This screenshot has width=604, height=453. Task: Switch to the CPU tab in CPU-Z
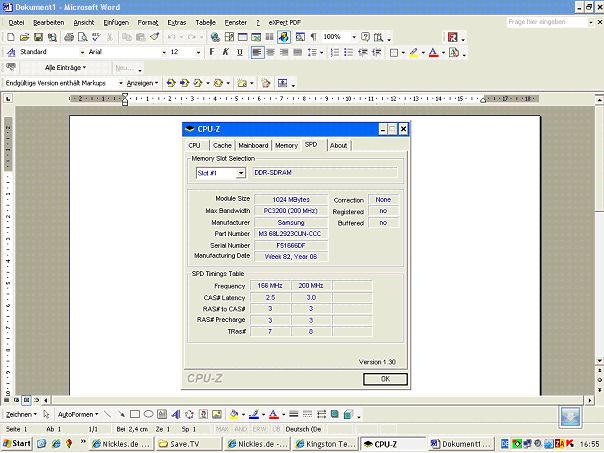click(195, 145)
